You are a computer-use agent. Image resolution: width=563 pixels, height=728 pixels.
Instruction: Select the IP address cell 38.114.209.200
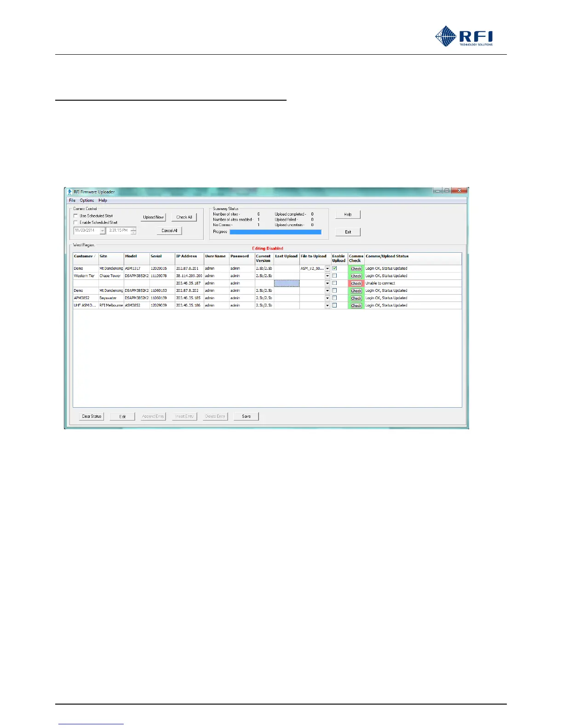point(190,276)
